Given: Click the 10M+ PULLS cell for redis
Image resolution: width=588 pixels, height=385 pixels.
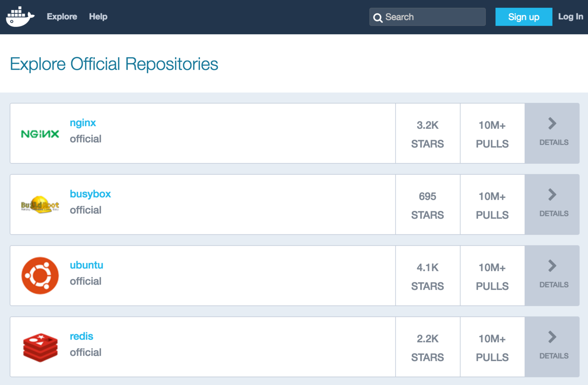Looking at the screenshot, I should (x=492, y=347).
